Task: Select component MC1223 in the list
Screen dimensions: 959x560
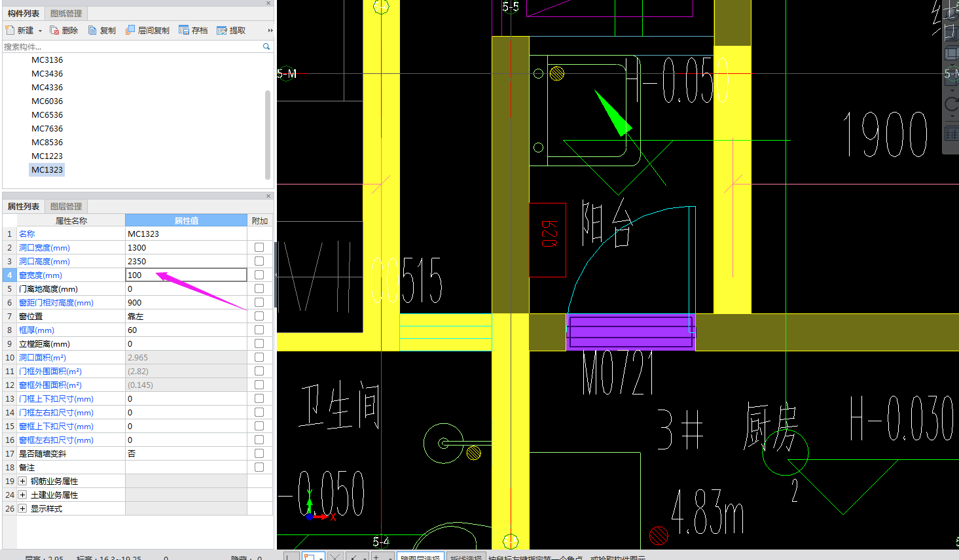Action: (x=47, y=156)
